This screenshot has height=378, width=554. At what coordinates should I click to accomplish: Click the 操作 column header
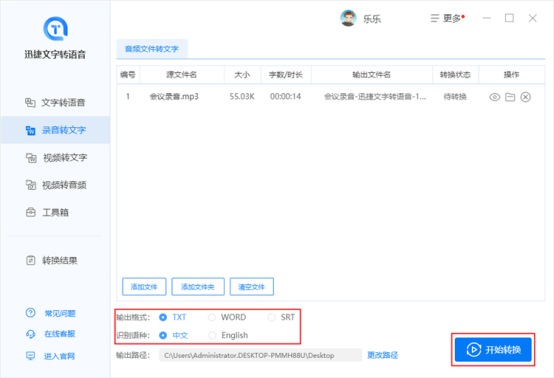[511, 75]
